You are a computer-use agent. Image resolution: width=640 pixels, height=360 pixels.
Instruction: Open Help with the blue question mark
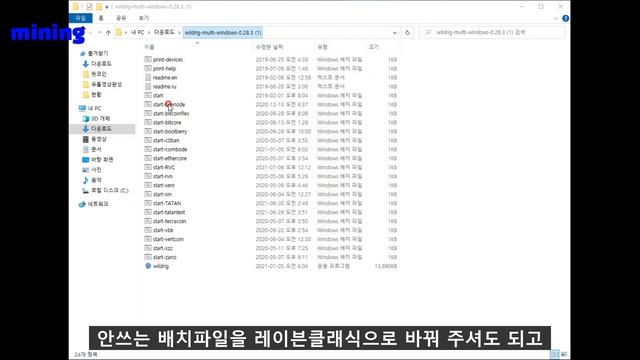click(565, 18)
